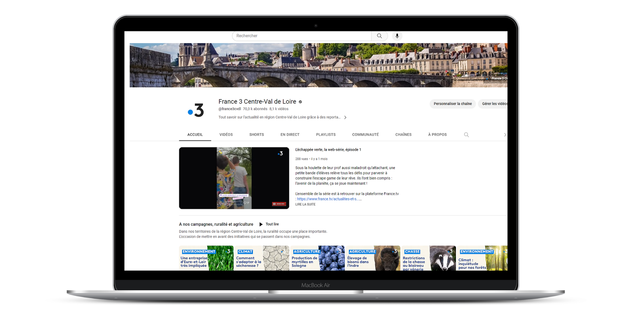Select the ACCUEIL tab

[195, 135]
